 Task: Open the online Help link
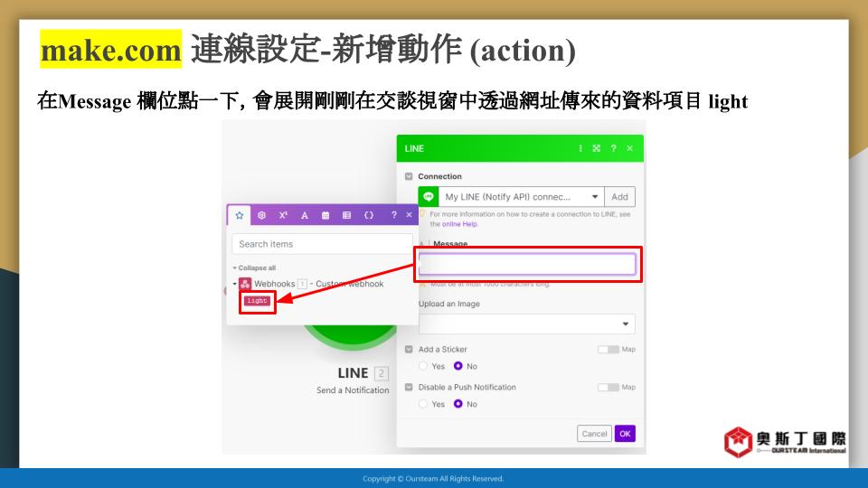(459, 224)
